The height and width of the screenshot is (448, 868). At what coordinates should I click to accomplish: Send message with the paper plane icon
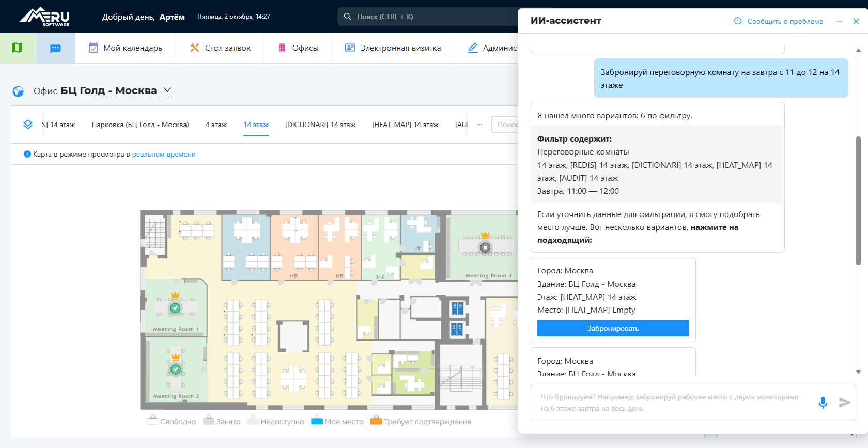(x=845, y=403)
